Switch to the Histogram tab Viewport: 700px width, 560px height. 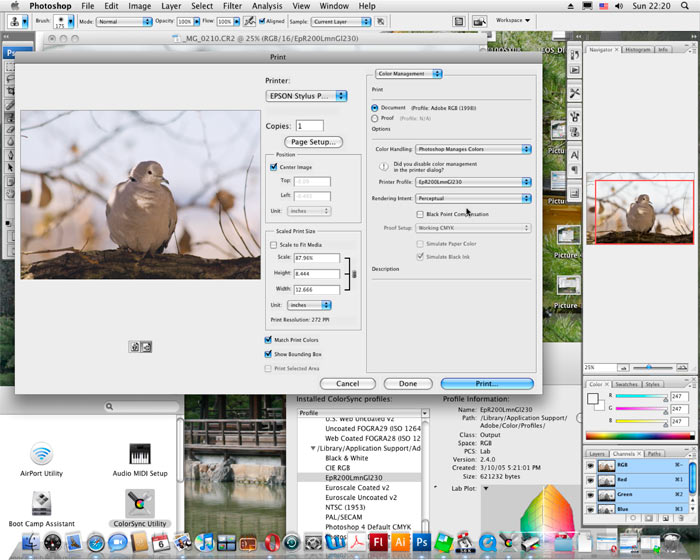[638, 50]
